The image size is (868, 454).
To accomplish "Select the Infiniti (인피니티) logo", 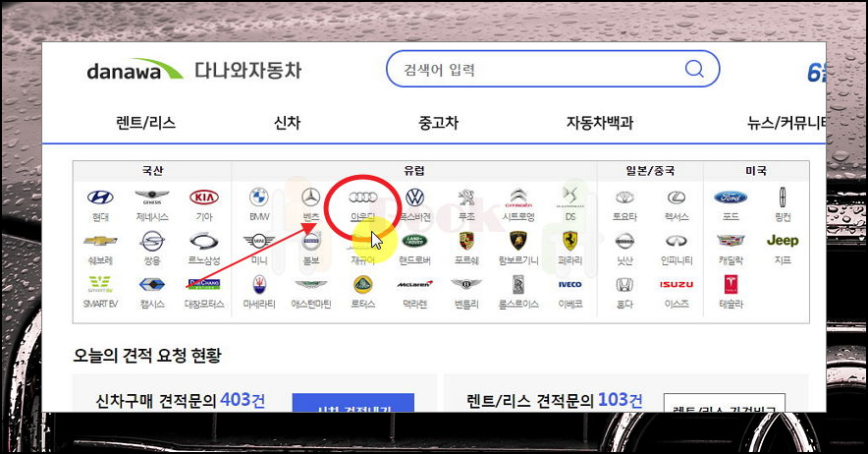I will (677, 241).
